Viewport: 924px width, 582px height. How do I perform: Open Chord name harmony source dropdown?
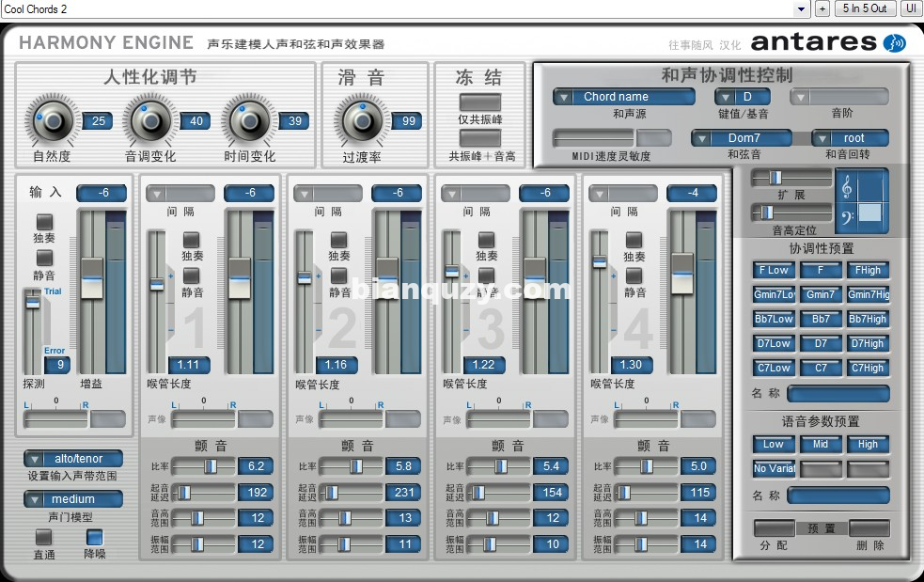pyautogui.click(x=624, y=97)
